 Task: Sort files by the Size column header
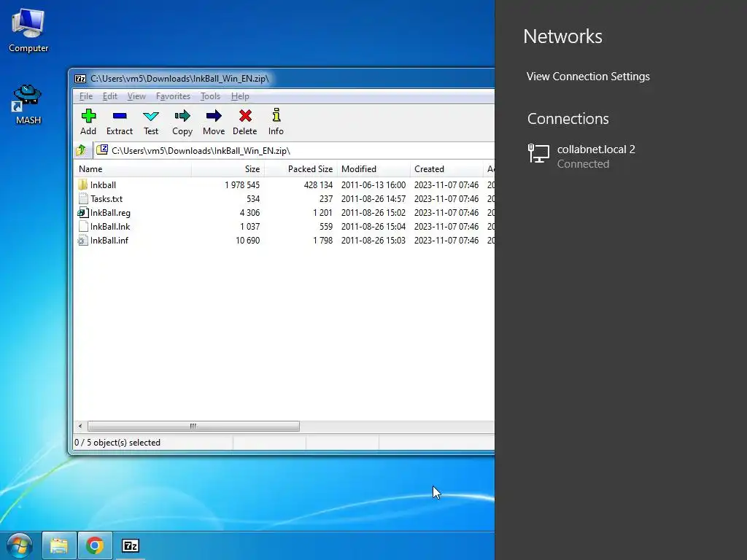[228, 169]
